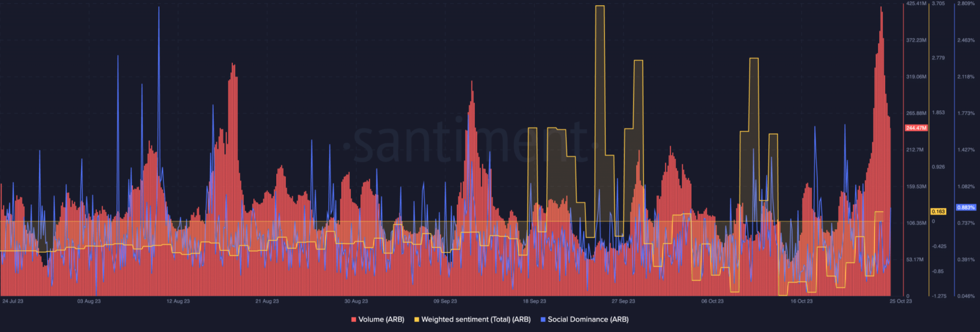Select the 06 Oct 23 date label

(x=712, y=300)
